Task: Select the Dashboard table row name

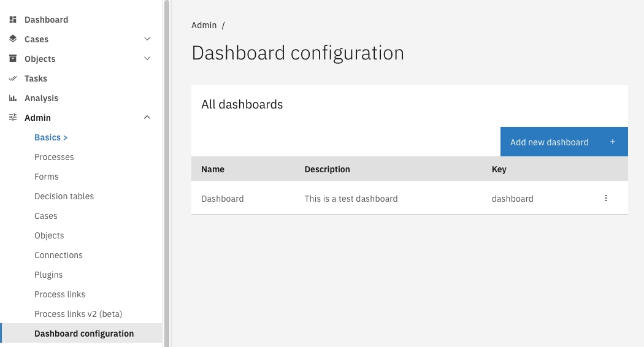Action: (x=223, y=199)
